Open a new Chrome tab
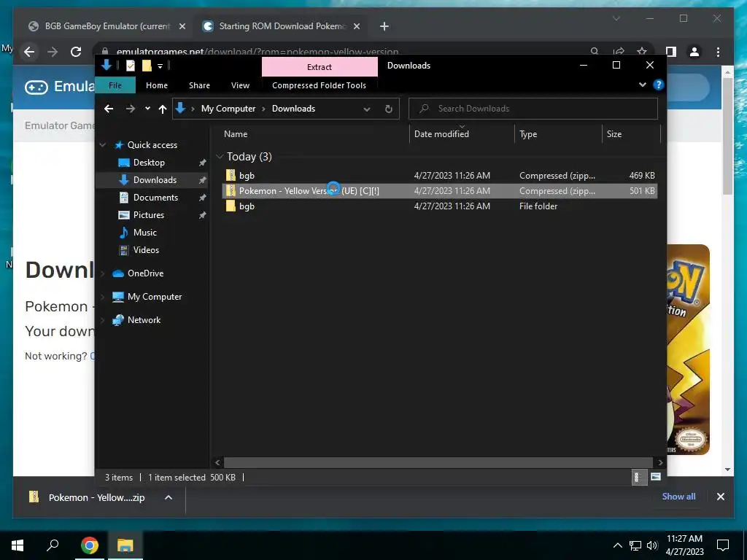 point(384,26)
